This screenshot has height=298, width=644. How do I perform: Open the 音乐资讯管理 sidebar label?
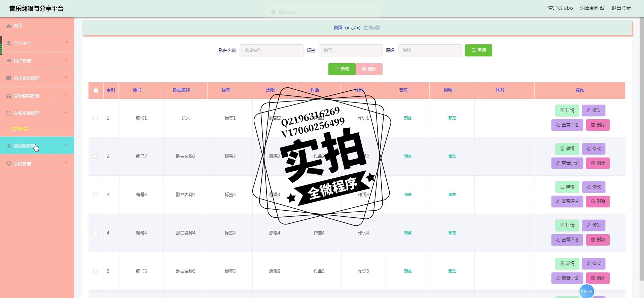[27, 78]
